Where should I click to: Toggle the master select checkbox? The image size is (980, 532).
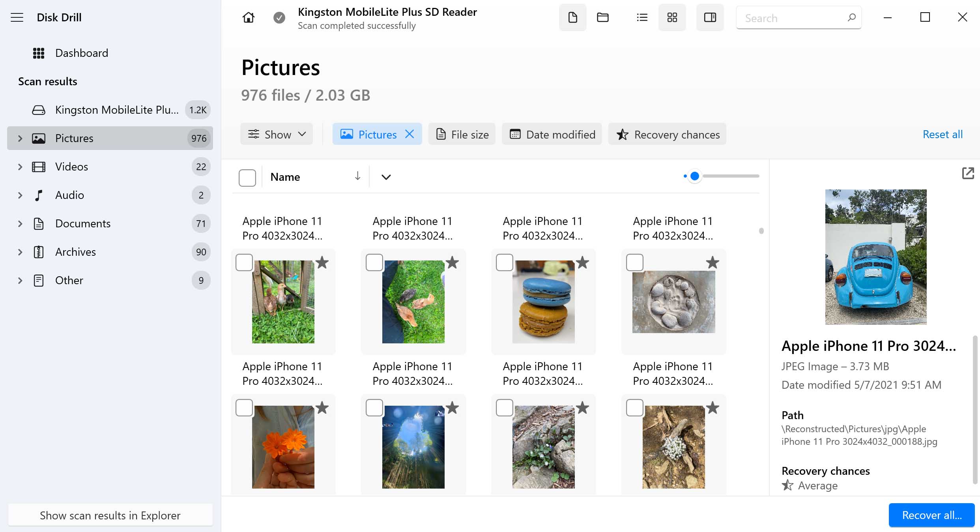point(247,177)
